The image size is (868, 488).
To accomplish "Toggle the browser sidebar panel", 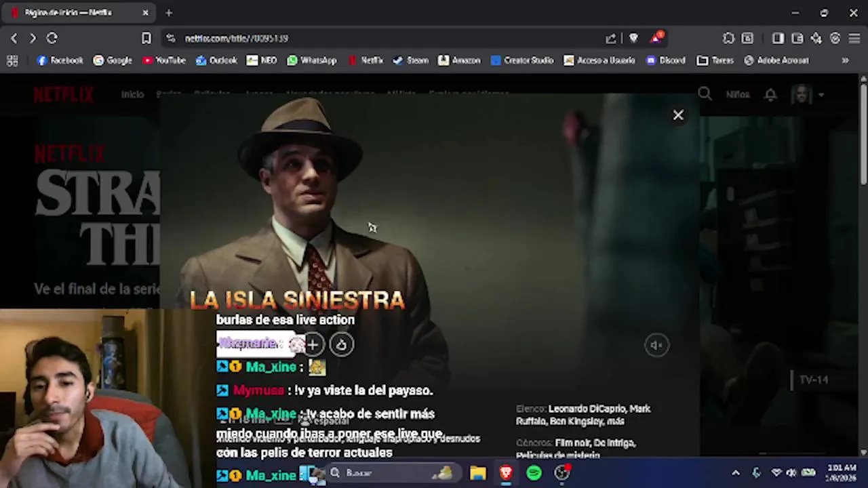I will coord(778,39).
